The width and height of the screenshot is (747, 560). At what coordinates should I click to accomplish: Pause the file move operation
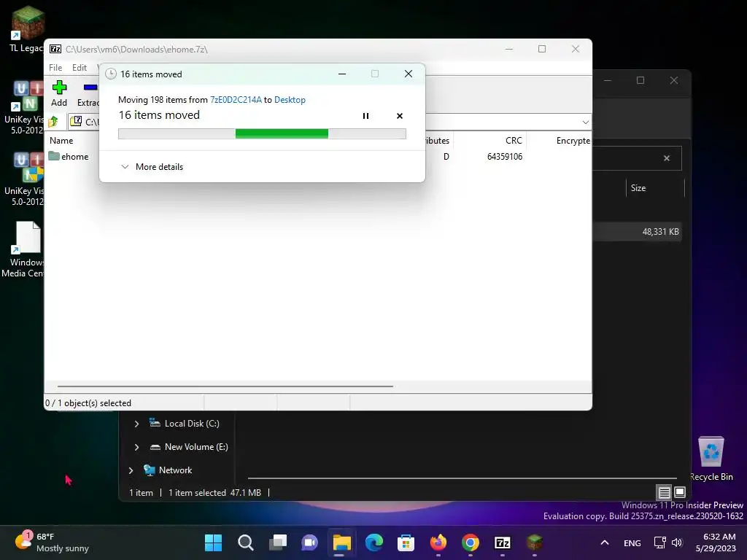pyautogui.click(x=365, y=116)
